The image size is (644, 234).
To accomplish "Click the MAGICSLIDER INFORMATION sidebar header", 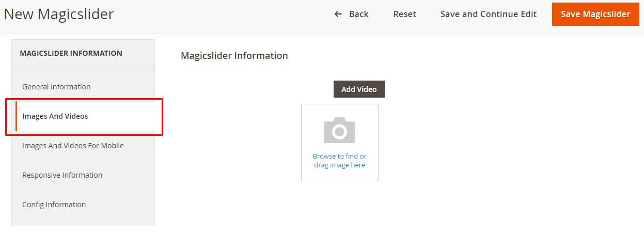I will pyautogui.click(x=71, y=53).
